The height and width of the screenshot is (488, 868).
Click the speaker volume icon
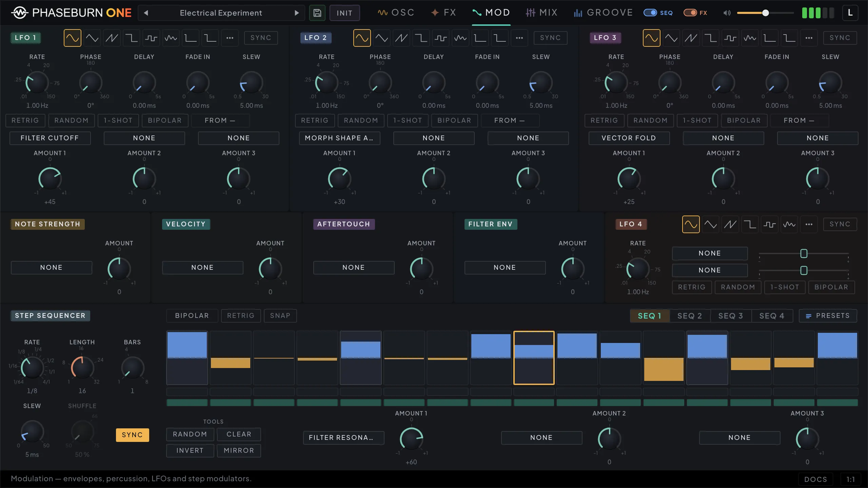727,13
